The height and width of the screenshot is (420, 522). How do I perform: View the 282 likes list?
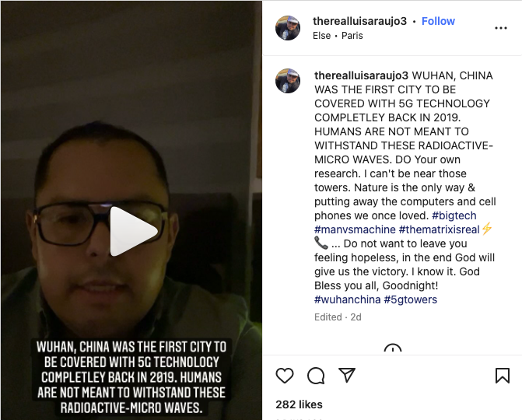[x=299, y=404]
